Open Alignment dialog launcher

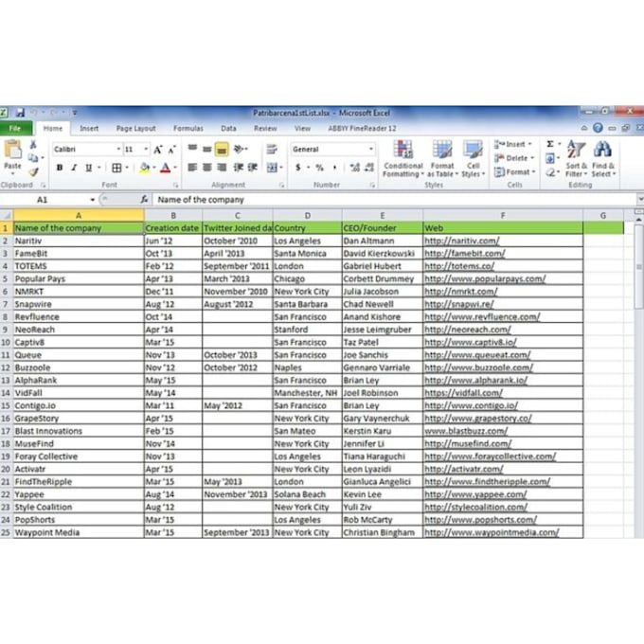click(282, 186)
